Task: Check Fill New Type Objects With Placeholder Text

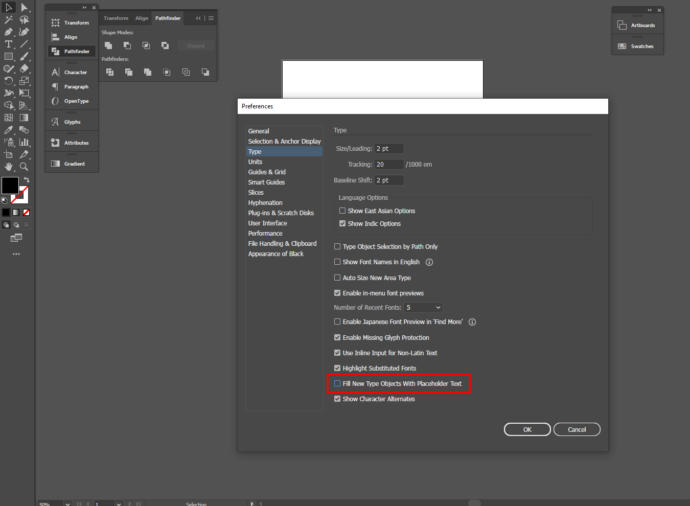Action: [x=337, y=384]
